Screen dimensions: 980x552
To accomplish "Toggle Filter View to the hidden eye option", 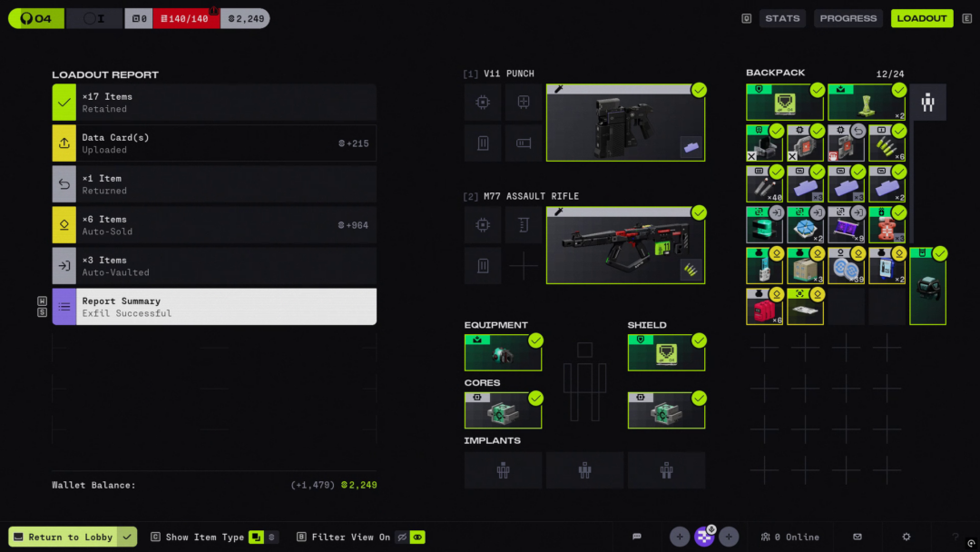I will 401,537.
